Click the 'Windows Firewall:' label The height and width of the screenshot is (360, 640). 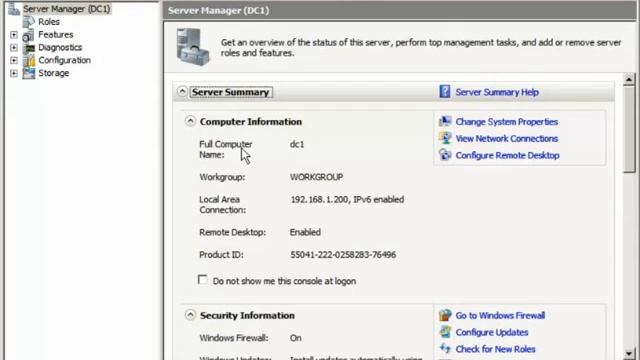click(x=234, y=338)
